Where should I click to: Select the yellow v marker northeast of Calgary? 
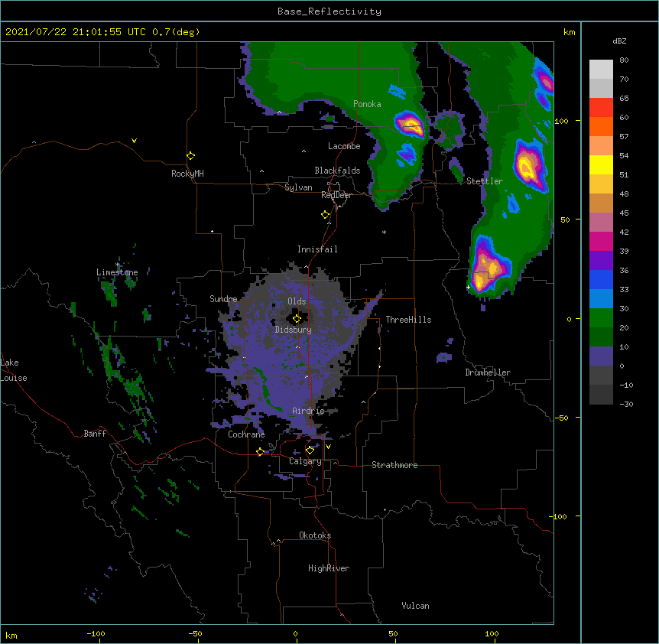(x=328, y=447)
